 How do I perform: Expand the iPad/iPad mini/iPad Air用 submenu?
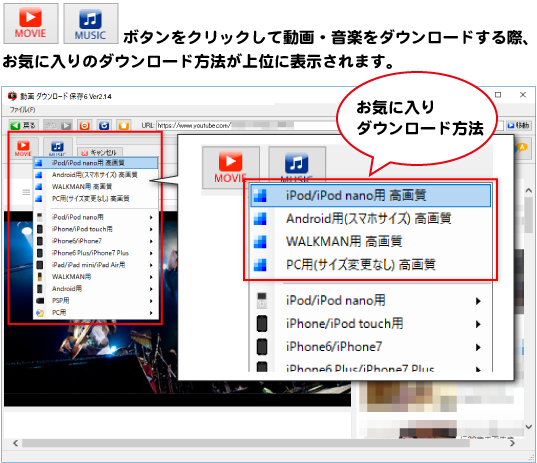pyautogui.click(x=96, y=265)
